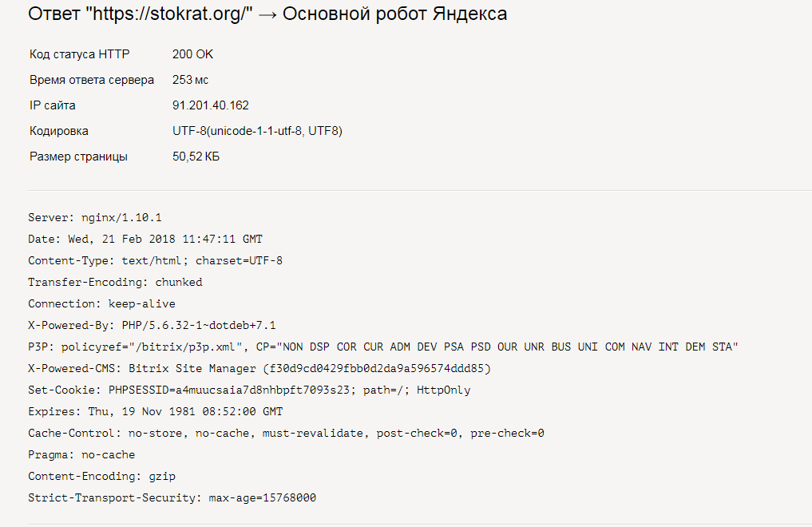Click the response heading with stokrat.org URL

267,14
